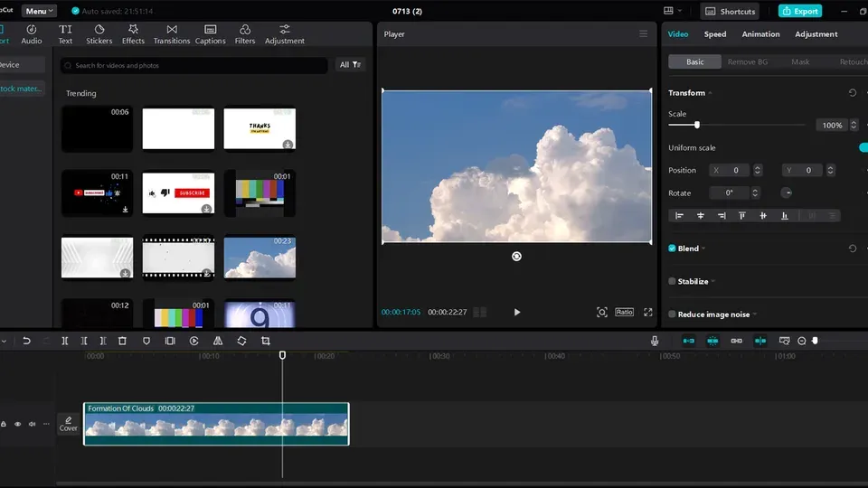
Task: Click the Scale percentage stepper arrows
Action: point(854,125)
